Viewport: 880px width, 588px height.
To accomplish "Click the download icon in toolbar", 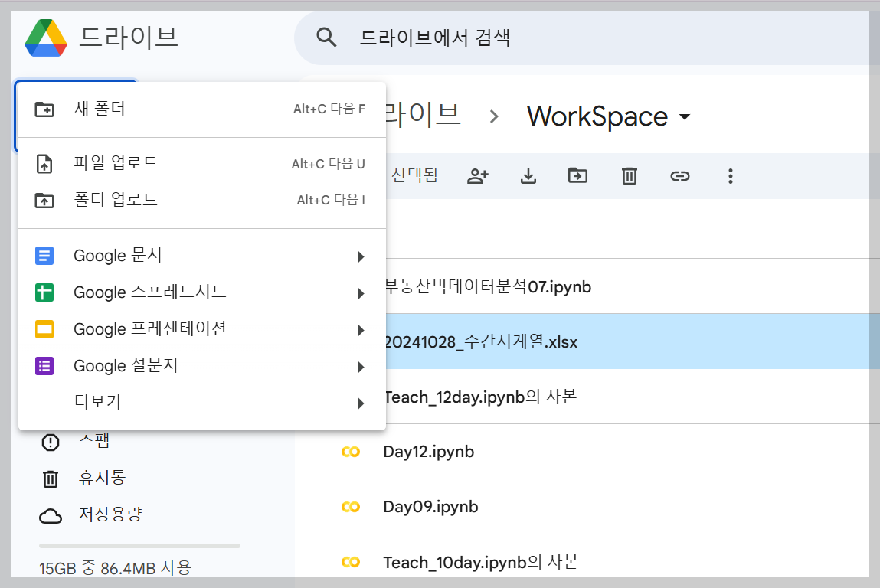I will click(x=528, y=176).
